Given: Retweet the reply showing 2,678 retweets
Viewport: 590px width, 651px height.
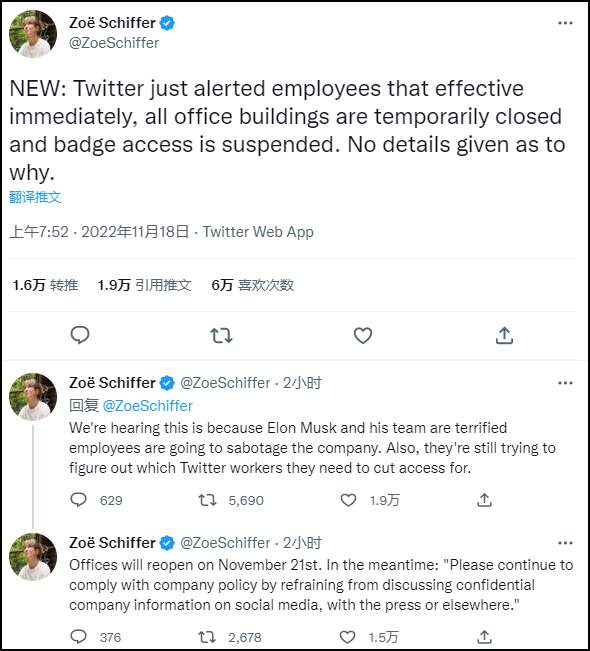Looking at the screenshot, I should (x=207, y=636).
